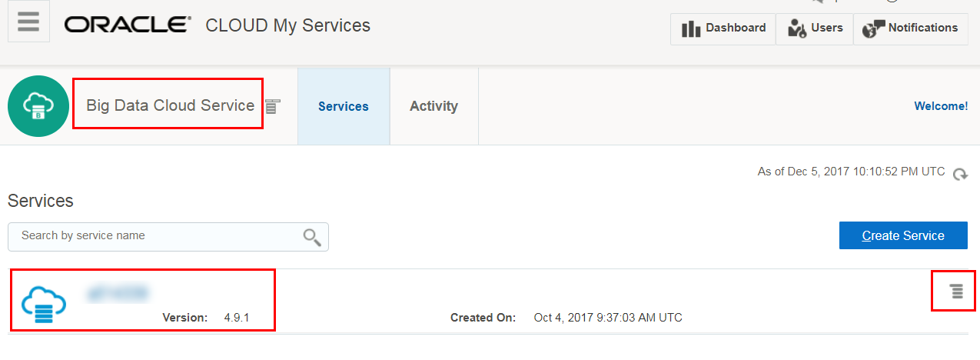
Task: Open the service instance actions menu
Action: [x=956, y=291]
